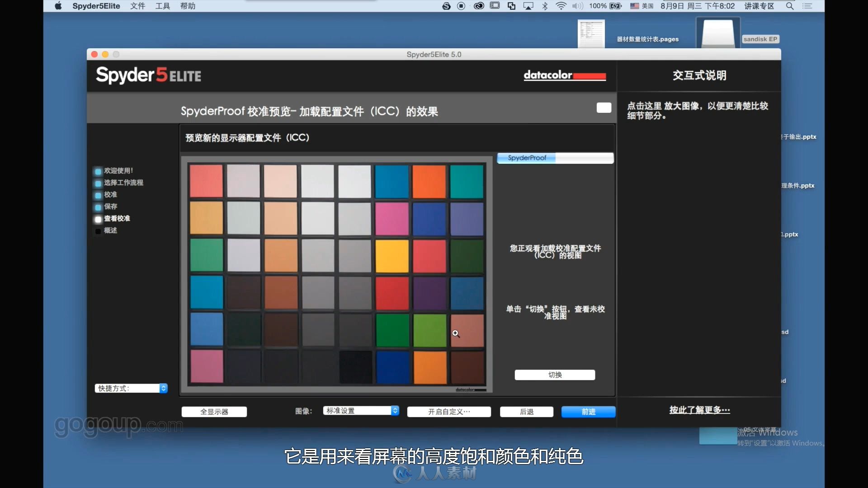
Task: Open the Spotlight search icon
Action: pos(790,6)
